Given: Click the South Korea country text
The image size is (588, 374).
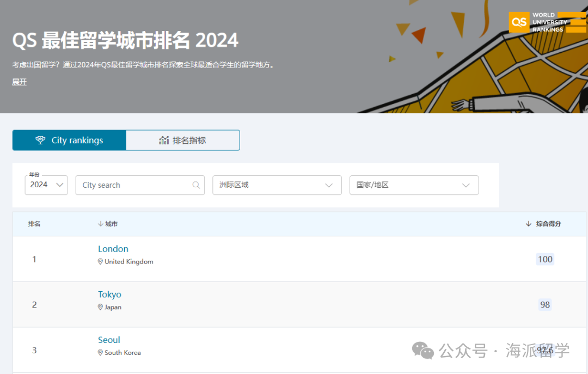Looking at the screenshot, I should pos(122,353).
